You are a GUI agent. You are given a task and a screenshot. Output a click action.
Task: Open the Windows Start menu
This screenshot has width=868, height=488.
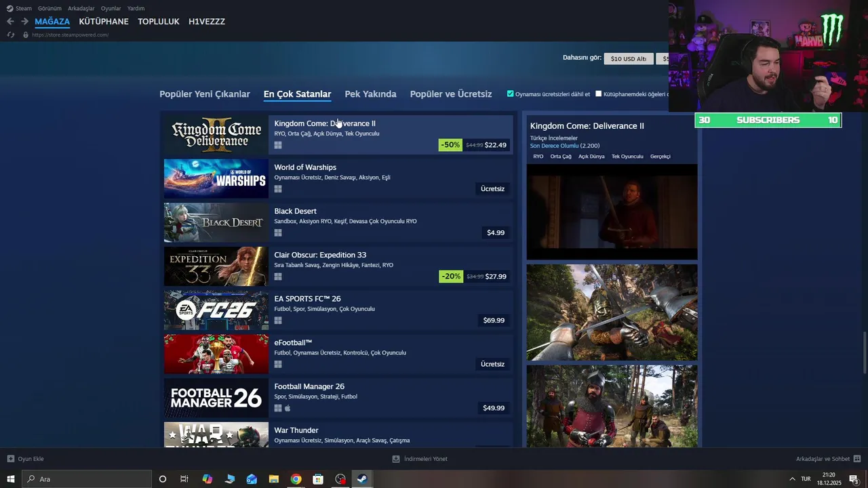click(10, 479)
